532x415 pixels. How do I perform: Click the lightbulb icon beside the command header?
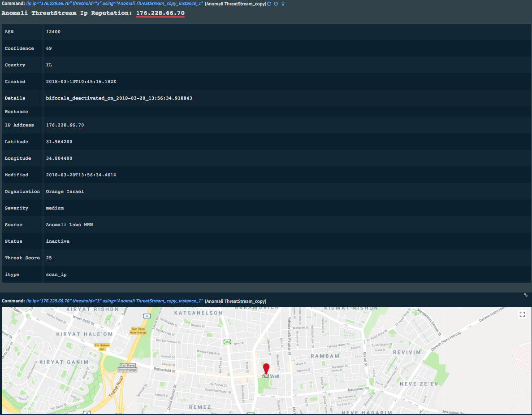pos(283,4)
